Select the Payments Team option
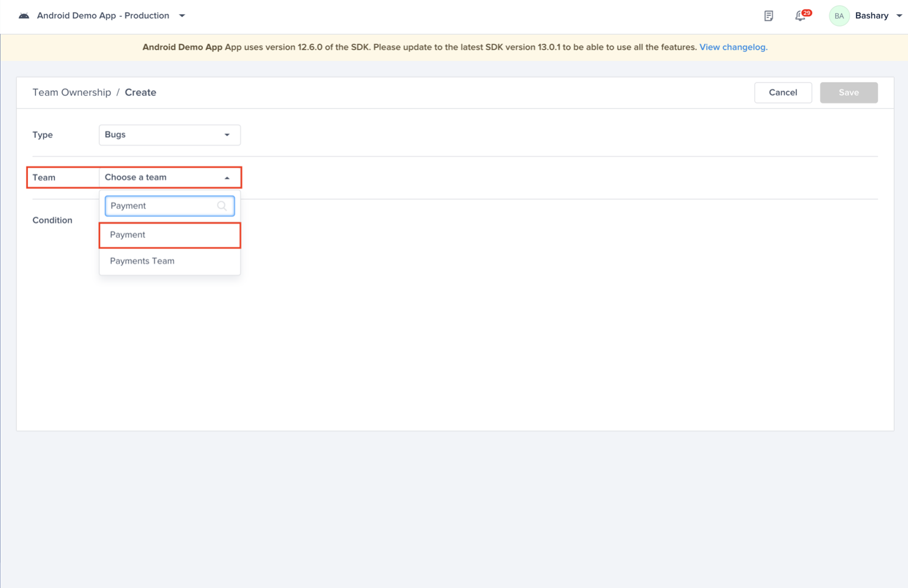Screen dimensions: 908x588 (142, 261)
